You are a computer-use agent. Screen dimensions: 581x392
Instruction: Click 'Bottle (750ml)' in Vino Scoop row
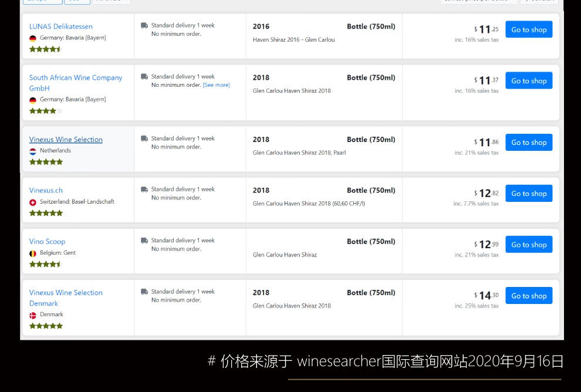point(371,241)
